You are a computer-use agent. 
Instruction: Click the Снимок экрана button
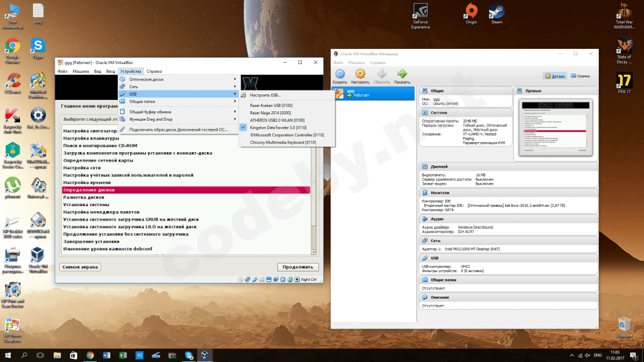pos(80,267)
